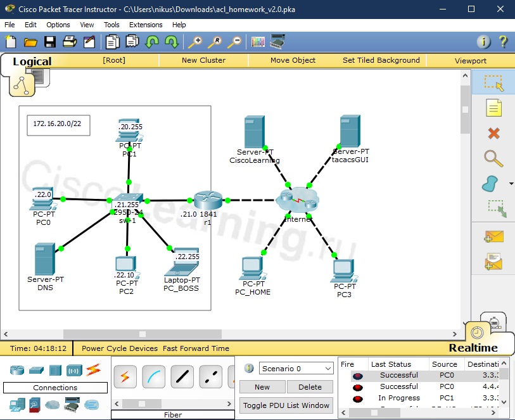Screen dimensions: 515x420
Task: Choose the Resize Shape tool
Action: pos(497,209)
